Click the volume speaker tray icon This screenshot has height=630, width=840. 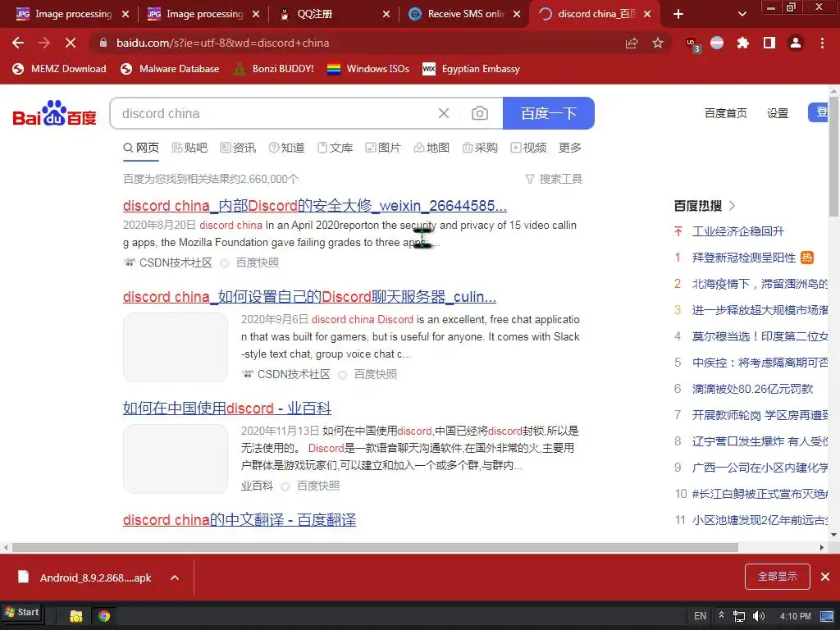[x=758, y=616]
